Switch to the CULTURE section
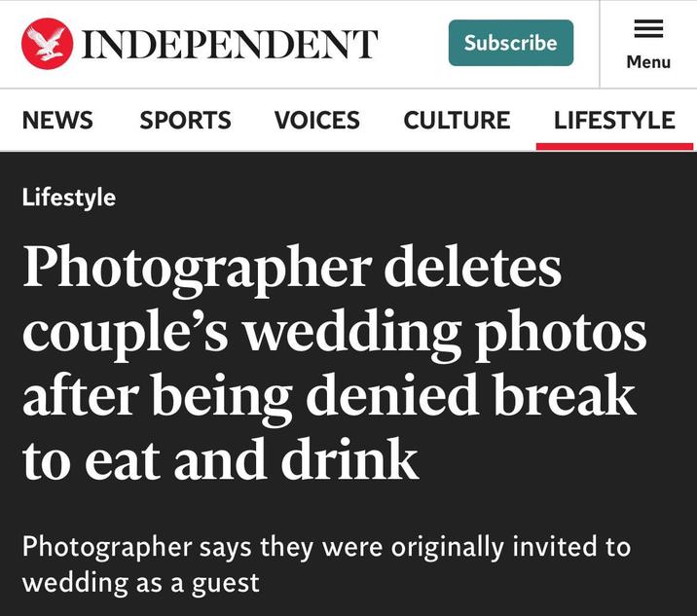Viewport: 697px width, 616px height. (457, 121)
